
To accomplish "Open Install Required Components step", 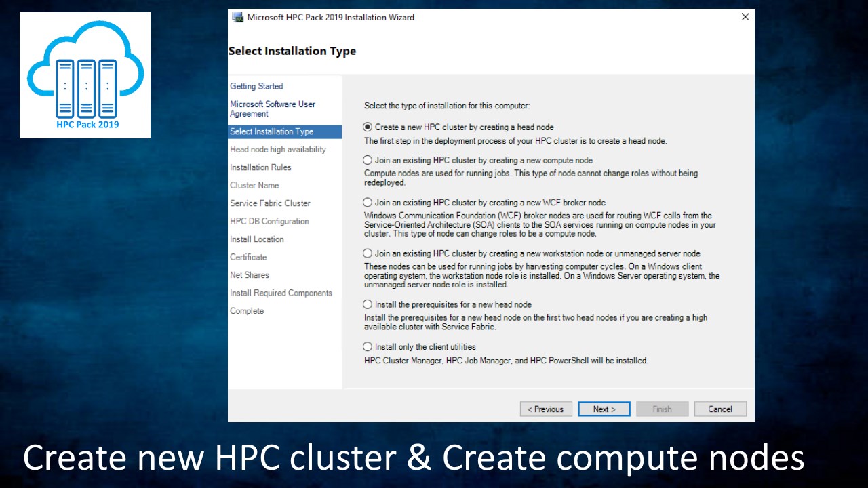I will point(281,293).
